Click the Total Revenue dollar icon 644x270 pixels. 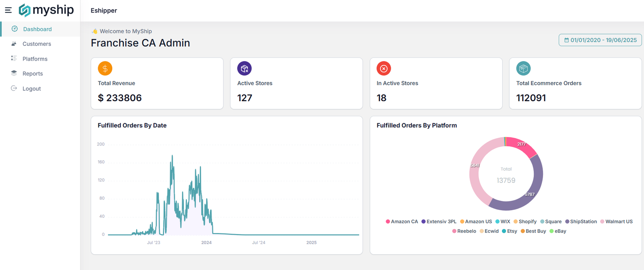point(105,68)
